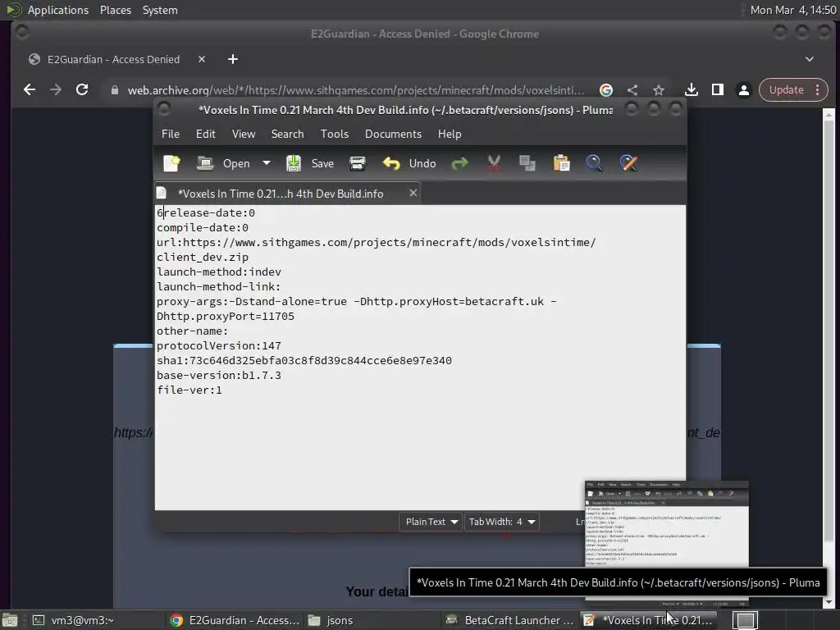The image size is (840, 630).
Task: Open the Edit menu in Pluma
Action: 205,134
